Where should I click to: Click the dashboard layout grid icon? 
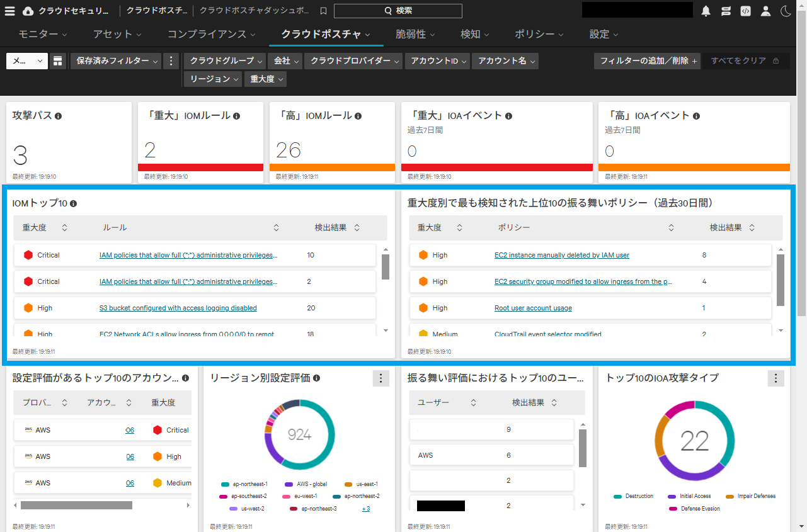pyautogui.click(x=58, y=61)
